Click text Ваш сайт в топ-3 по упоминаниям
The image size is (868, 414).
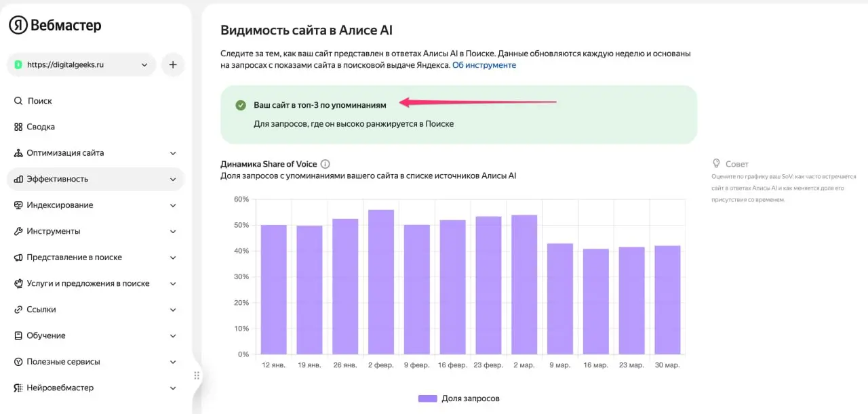[320, 105]
